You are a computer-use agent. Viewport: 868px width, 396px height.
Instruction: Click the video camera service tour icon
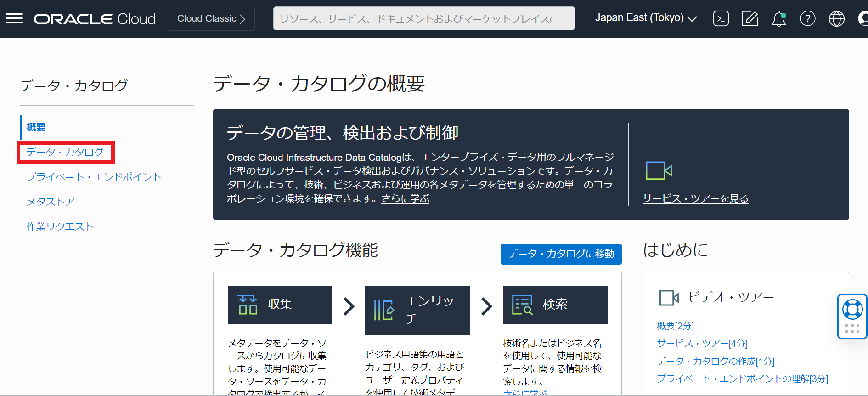(x=659, y=171)
